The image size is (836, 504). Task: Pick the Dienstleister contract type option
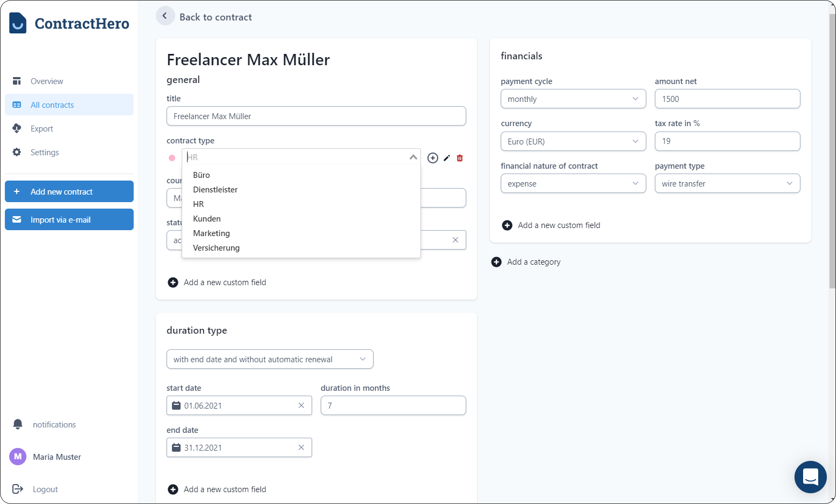215,190
